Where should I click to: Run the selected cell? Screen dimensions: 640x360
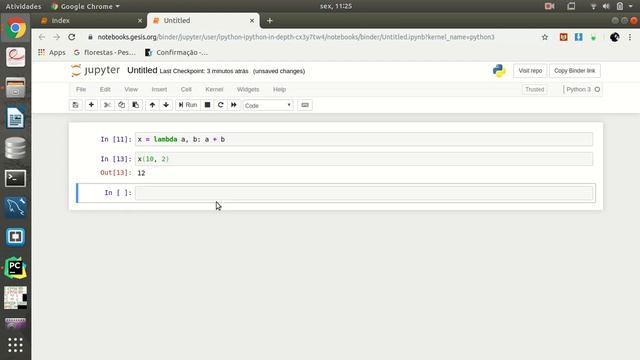pyautogui.click(x=188, y=105)
